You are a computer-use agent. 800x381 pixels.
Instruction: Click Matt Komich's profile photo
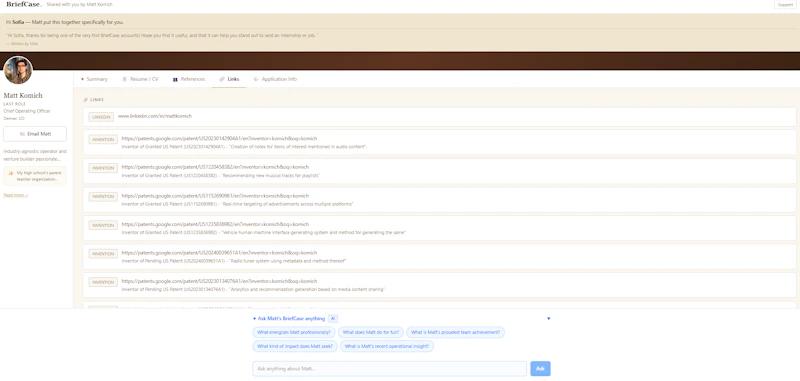[x=18, y=70]
